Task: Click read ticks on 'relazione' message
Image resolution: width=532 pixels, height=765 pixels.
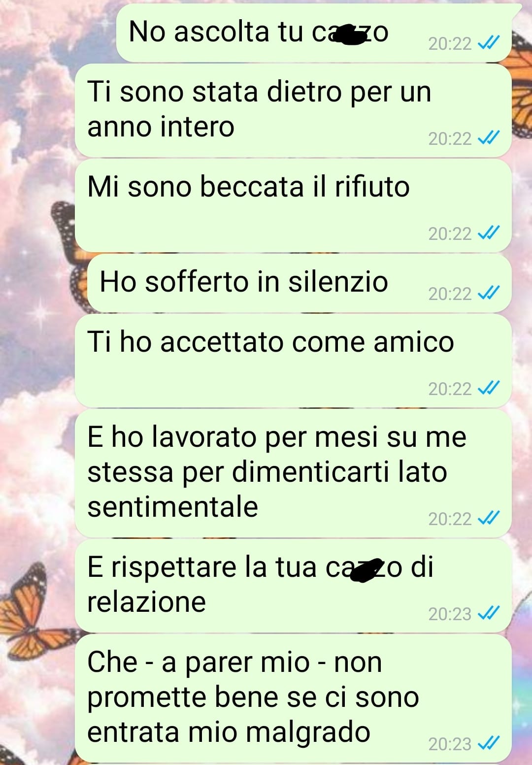Action: tap(489, 613)
